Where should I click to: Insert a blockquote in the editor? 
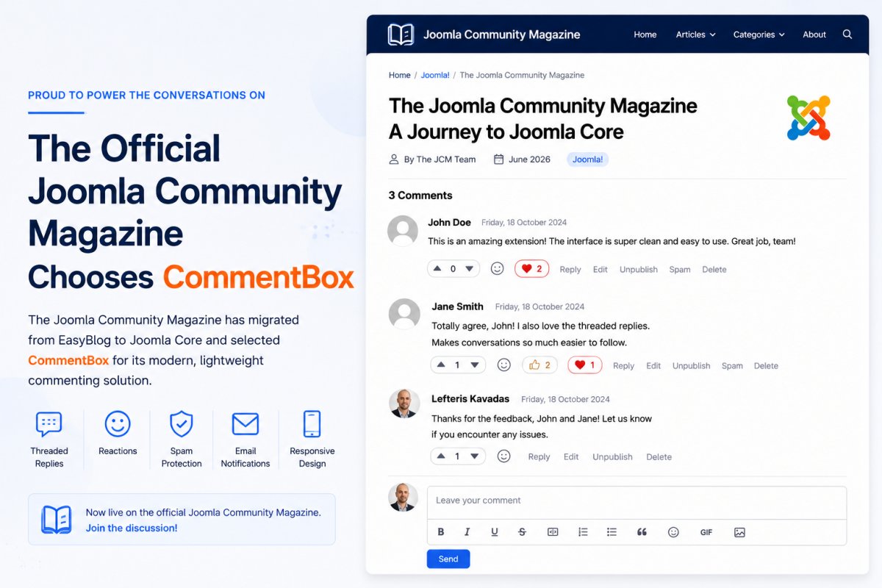[x=642, y=532]
